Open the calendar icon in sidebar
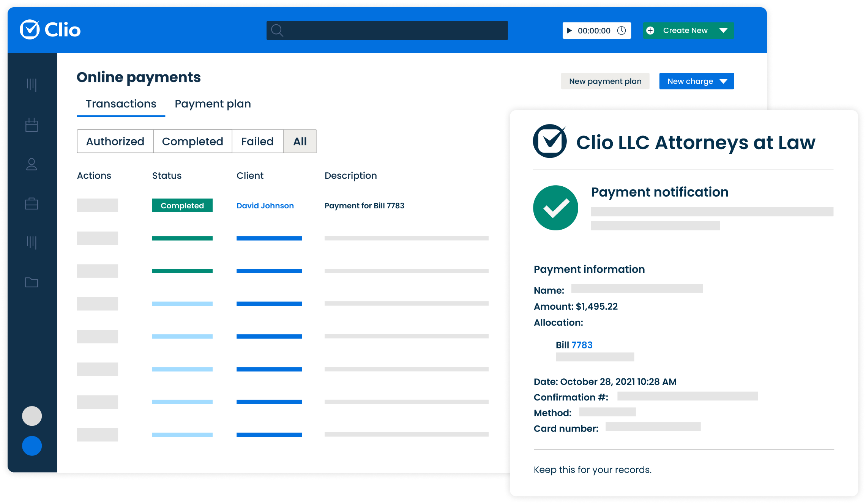 [32, 124]
